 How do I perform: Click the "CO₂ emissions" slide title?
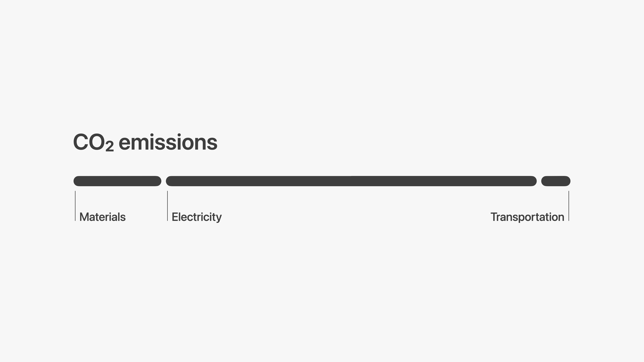(145, 142)
